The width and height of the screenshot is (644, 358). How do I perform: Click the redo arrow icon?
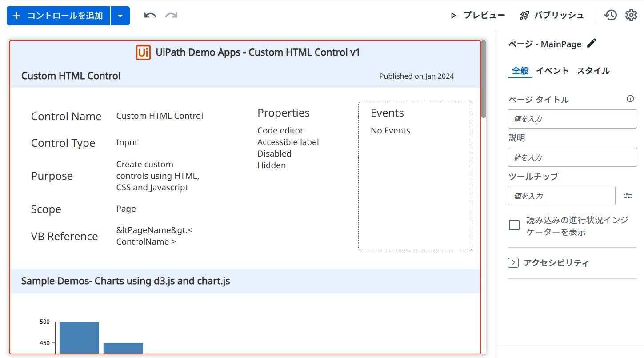pyautogui.click(x=172, y=16)
